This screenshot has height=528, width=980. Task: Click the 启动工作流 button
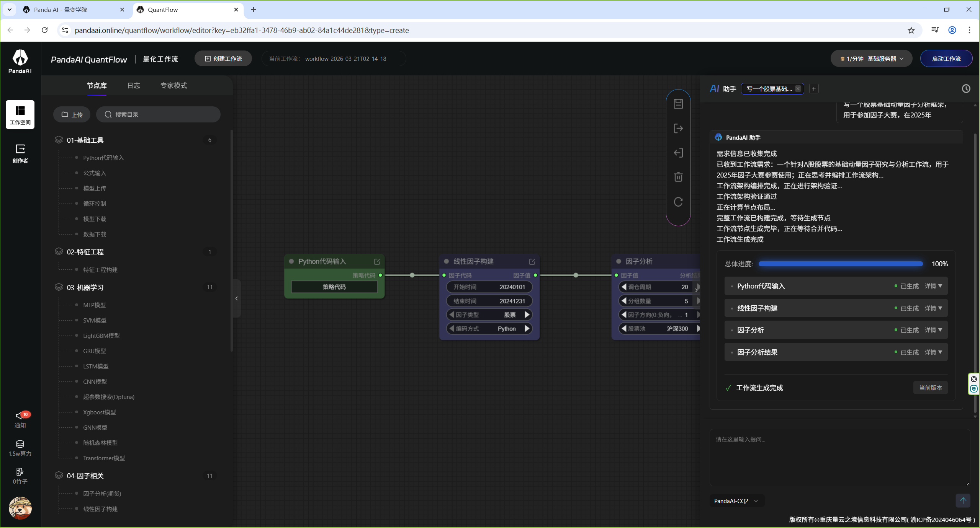(x=946, y=59)
